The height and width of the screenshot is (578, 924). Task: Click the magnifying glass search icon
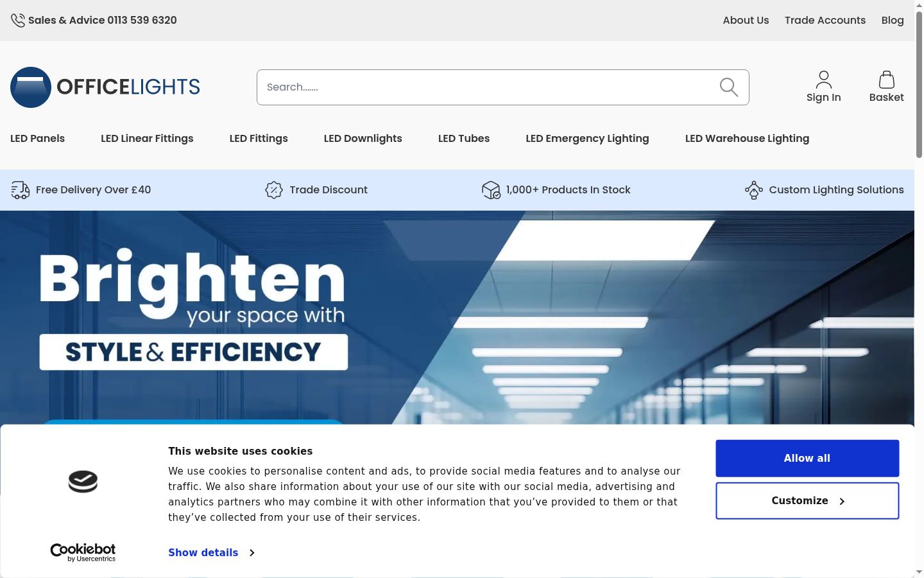pyautogui.click(x=729, y=87)
